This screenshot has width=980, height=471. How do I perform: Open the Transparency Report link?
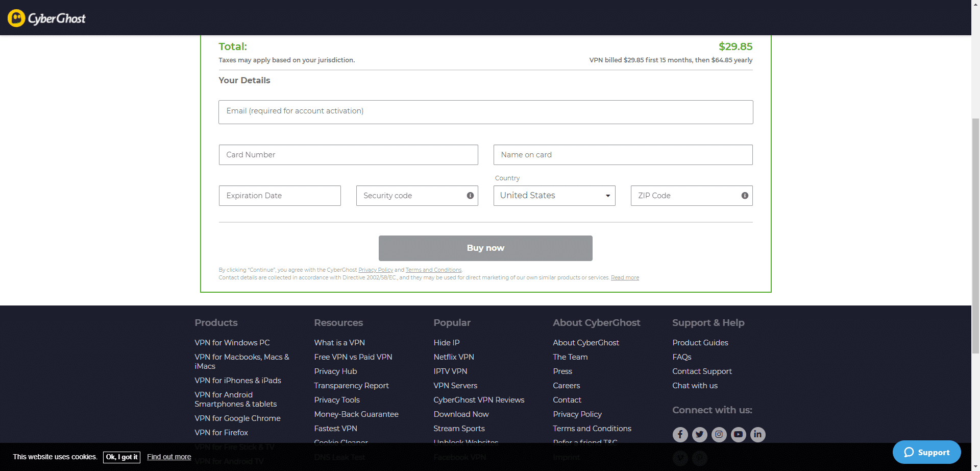[351, 386]
